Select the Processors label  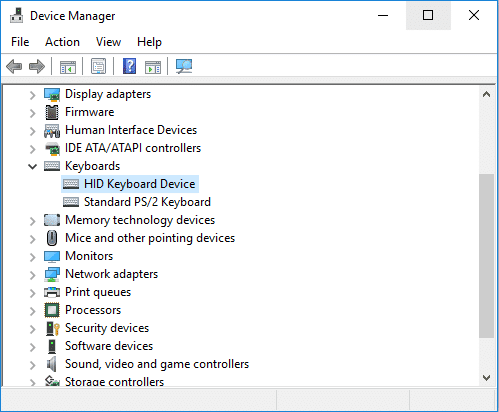[x=93, y=310]
